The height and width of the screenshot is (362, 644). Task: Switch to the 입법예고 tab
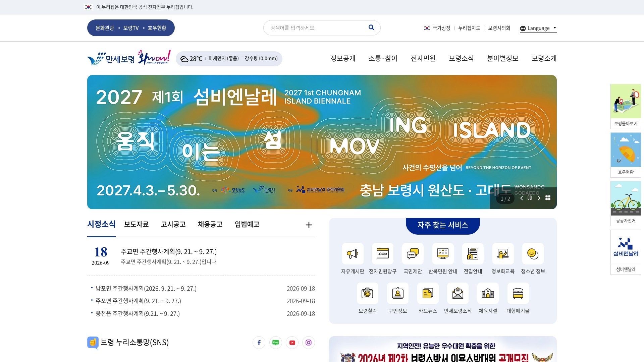(247, 224)
